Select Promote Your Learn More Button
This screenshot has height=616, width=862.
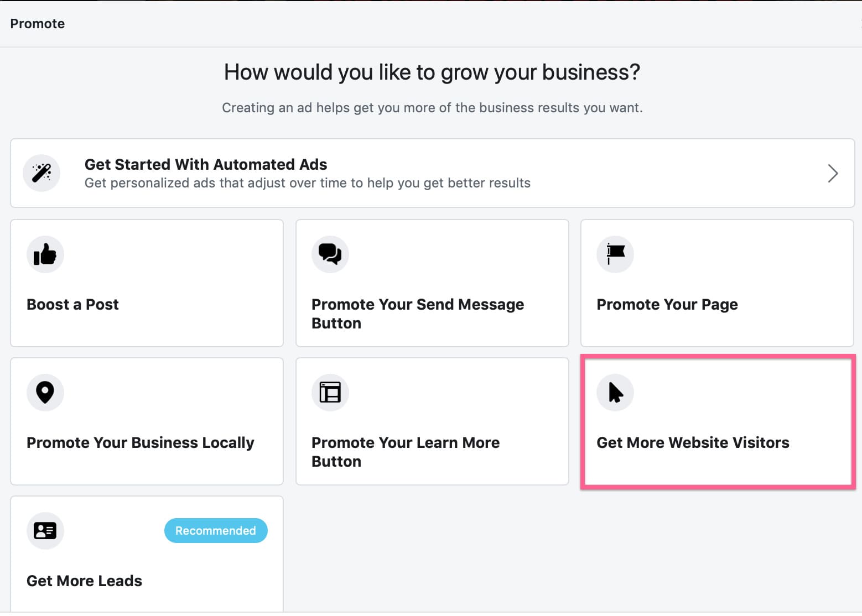(432, 421)
